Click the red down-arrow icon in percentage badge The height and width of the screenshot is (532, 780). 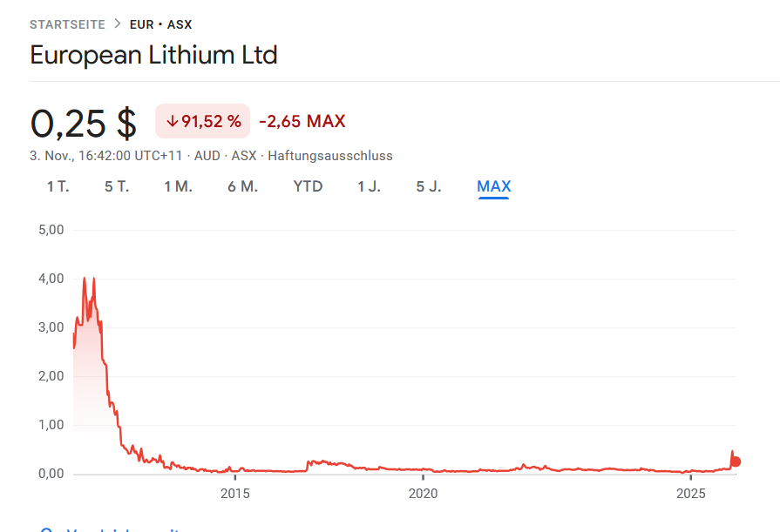[x=172, y=121]
